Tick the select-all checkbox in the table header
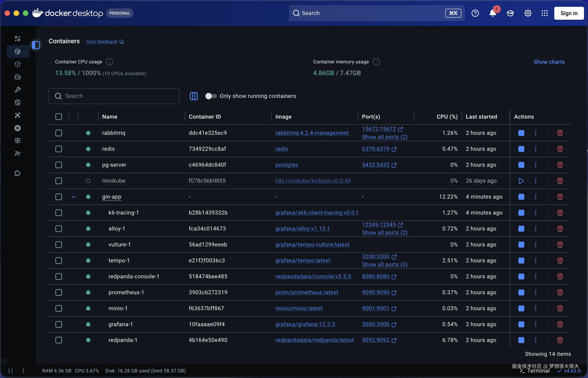 58,117
